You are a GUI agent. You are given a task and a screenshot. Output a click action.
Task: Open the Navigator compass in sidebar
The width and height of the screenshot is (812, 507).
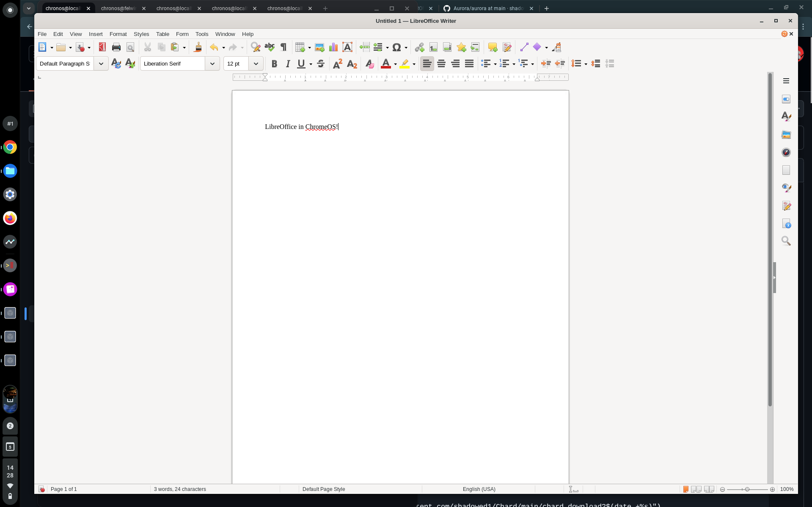(x=786, y=152)
